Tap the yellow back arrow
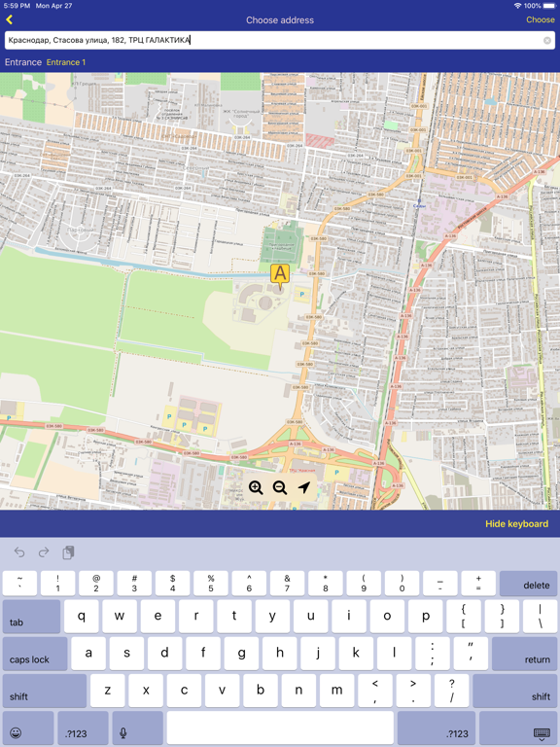The width and height of the screenshot is (560, 747). [x=9, y=19]
